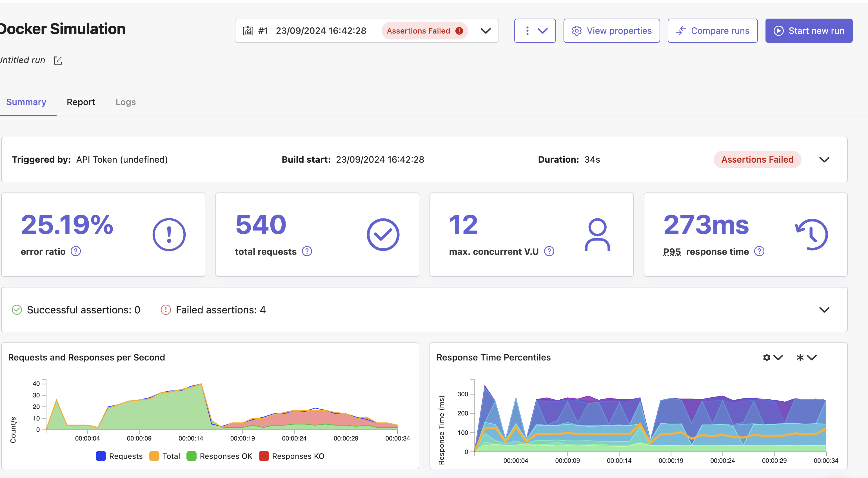Viewport: 868px width, 478px height.
Task: Toggle the Total legend orange swatch
Action: tap(154, 456)
